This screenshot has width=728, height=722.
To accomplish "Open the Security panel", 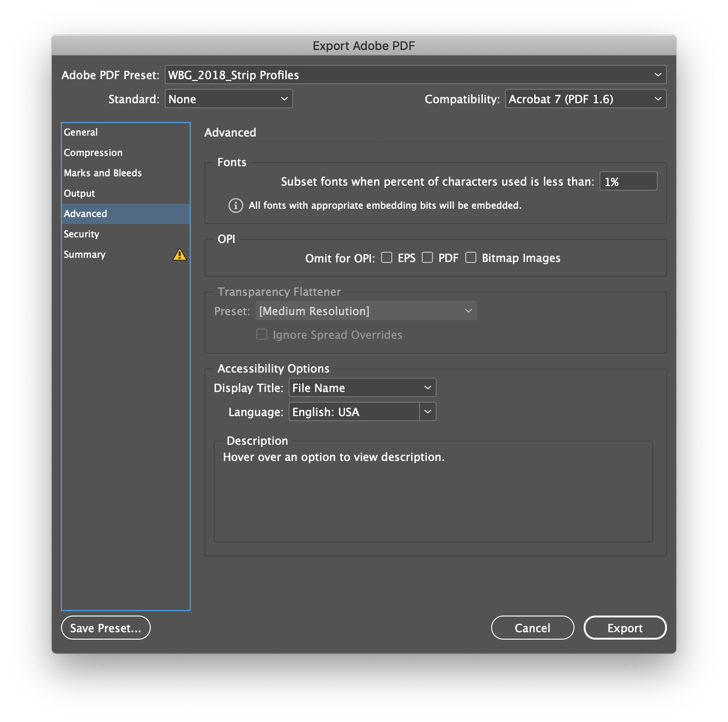I will point(126,234).
